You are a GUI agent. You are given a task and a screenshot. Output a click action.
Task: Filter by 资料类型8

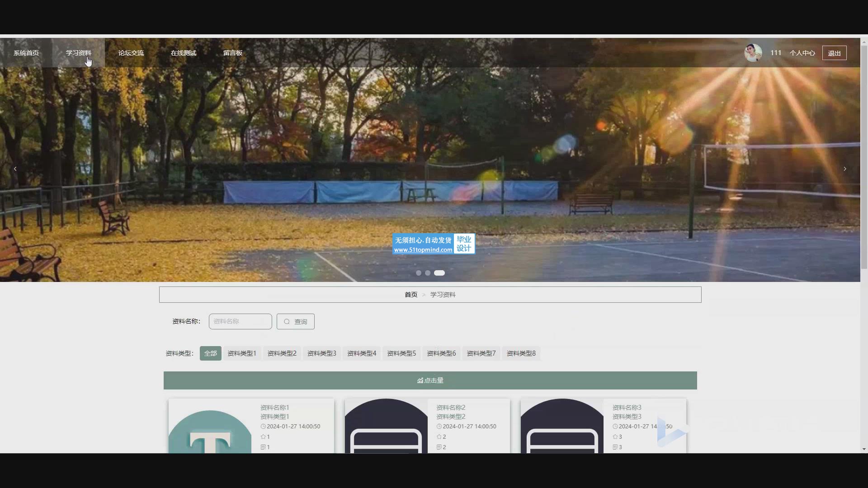[521, 353]
